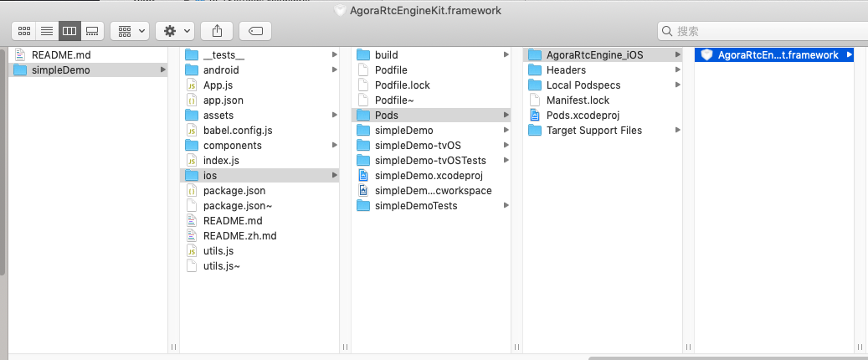Open the gear action menu
Screen dimensions: 868x360
[x=175, y=31]
